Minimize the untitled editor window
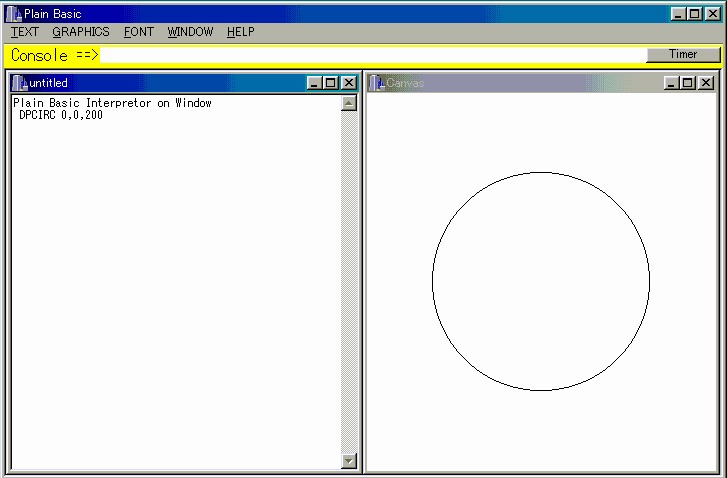 tap(315, 83)
